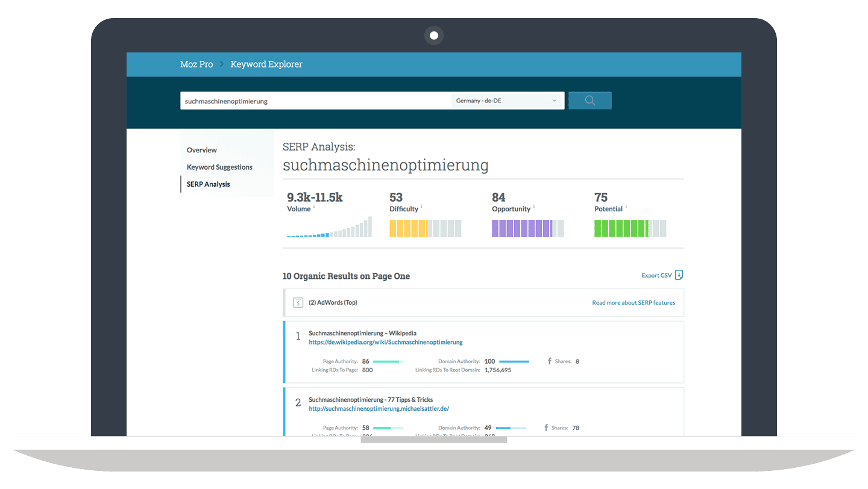Open the Overview section
Screen dimensions: 868x489
(202, 150)
